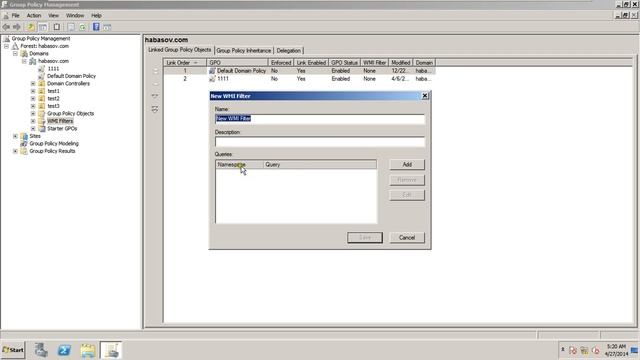
Task: Click the volume tray icon
Action: click(596, 350)
